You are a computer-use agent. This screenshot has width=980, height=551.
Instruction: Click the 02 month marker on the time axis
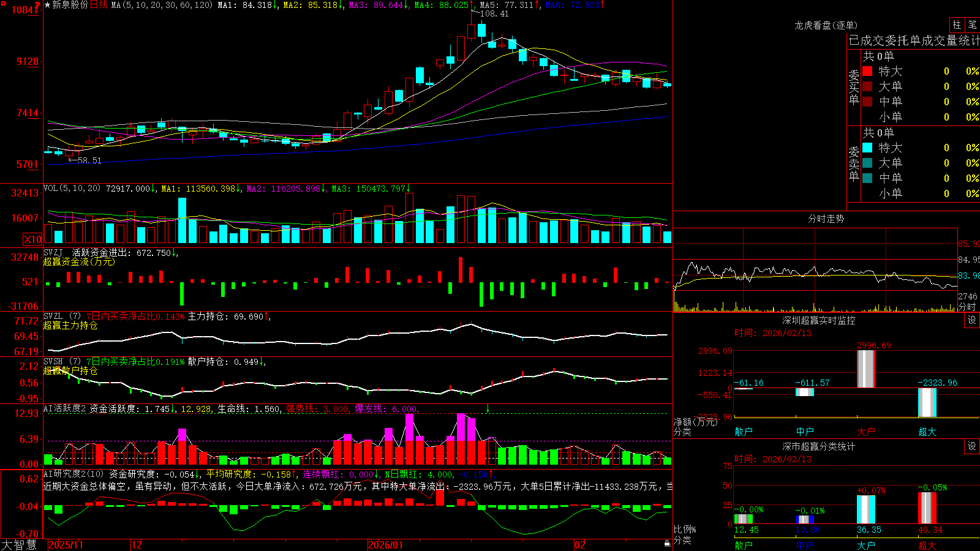[x=580, y=545]
